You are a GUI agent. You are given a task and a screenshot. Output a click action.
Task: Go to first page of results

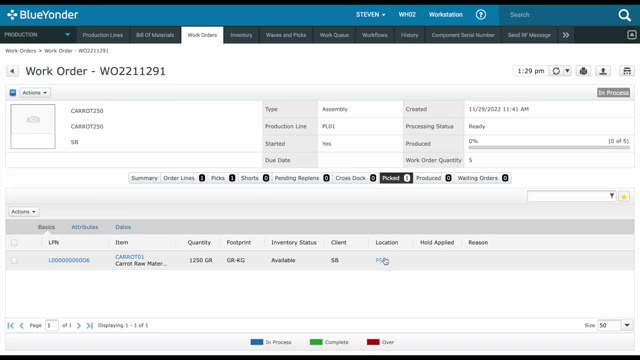point(11,325)
